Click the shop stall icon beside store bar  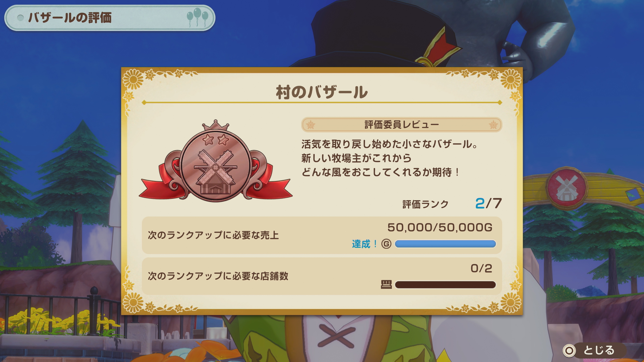(x=386, y=284)
